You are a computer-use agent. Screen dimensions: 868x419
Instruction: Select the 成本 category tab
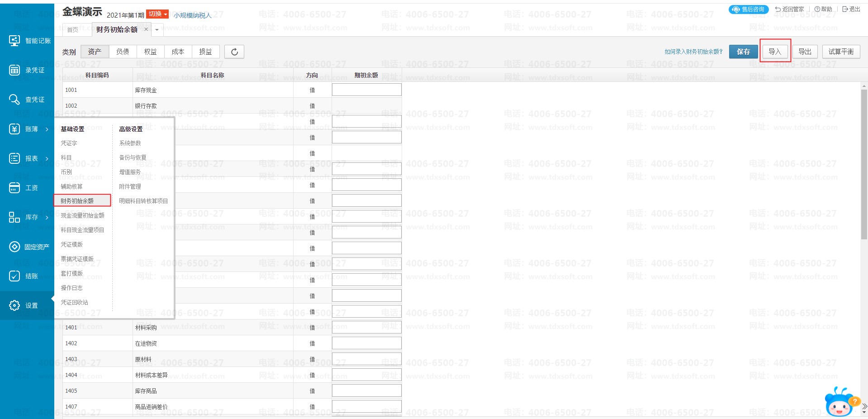coord(178,52)
